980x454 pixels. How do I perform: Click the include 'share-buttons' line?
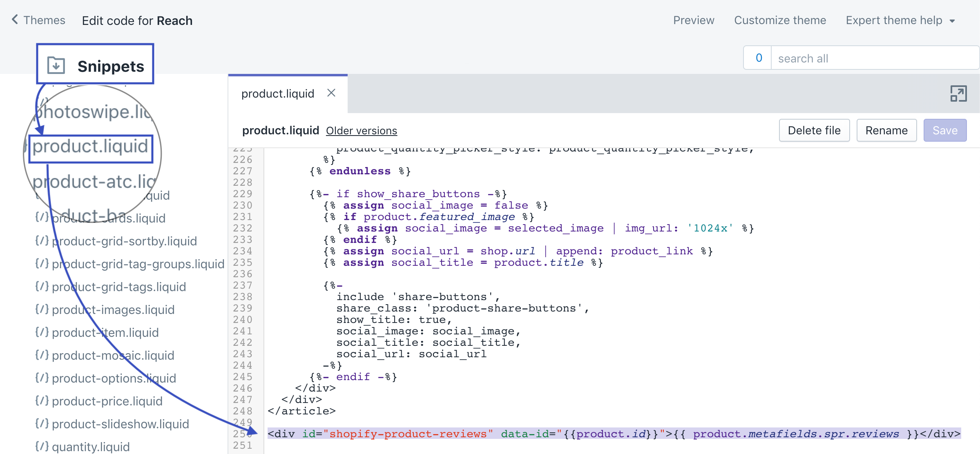tap(418, 297)
